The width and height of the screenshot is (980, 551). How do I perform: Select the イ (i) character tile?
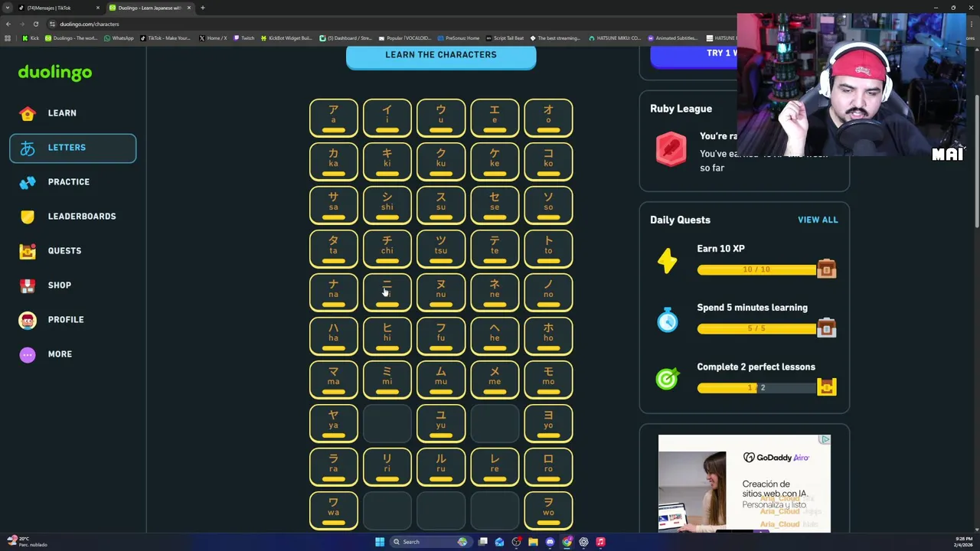tap(387, 118)
